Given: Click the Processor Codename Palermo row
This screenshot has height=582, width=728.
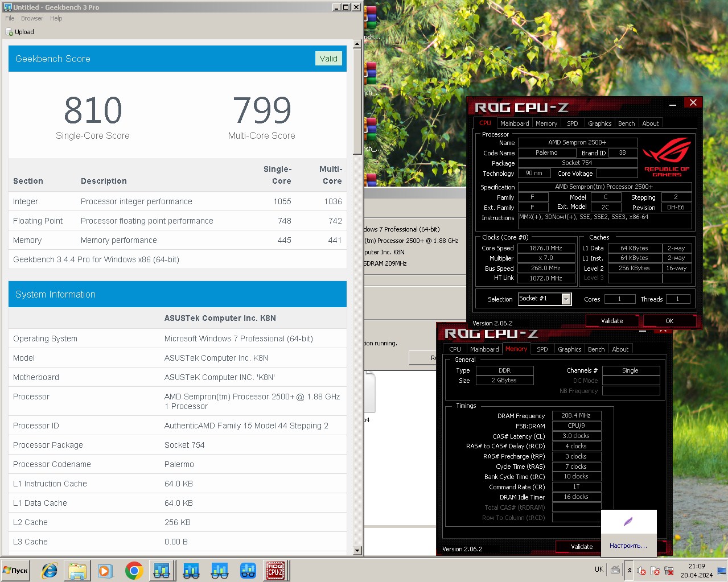Looking at the screenshot, I should (x=178, y=464).
